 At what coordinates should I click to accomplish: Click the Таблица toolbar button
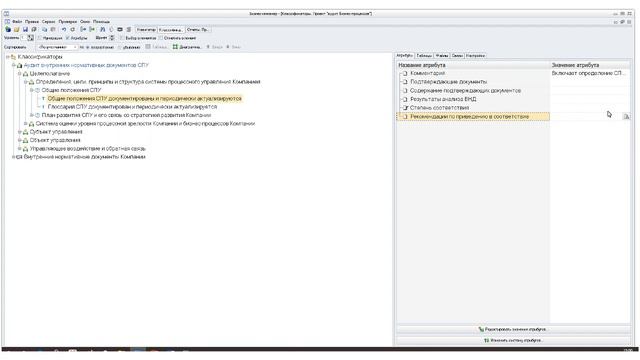click(x=156, y=47)
